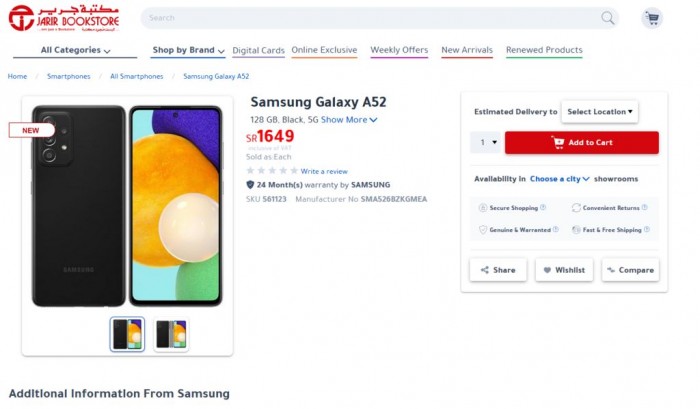Open the Shop by Brand dropdown

188,50
